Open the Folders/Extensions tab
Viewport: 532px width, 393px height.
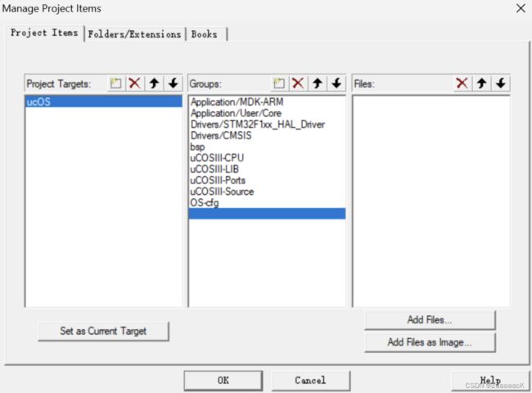(x=134, y=34)
